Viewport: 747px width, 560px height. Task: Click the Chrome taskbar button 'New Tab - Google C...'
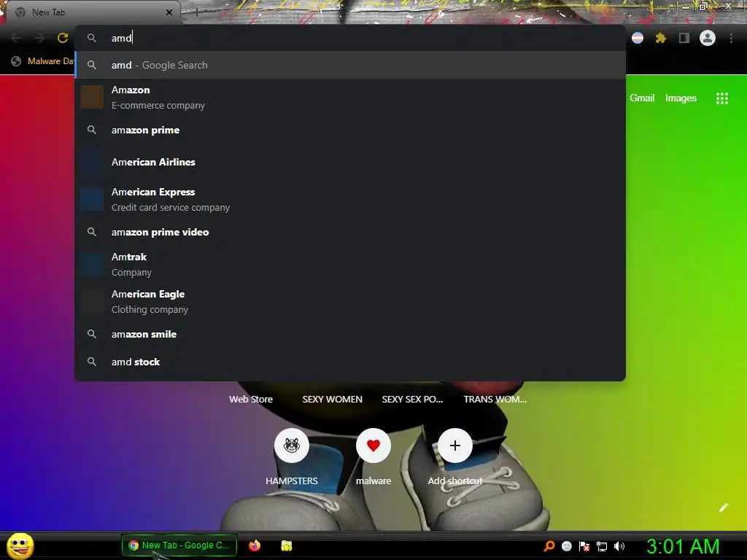click(179, 545)
